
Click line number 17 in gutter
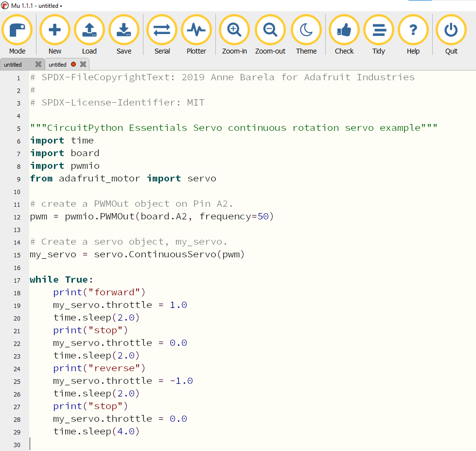click(17, 280)
